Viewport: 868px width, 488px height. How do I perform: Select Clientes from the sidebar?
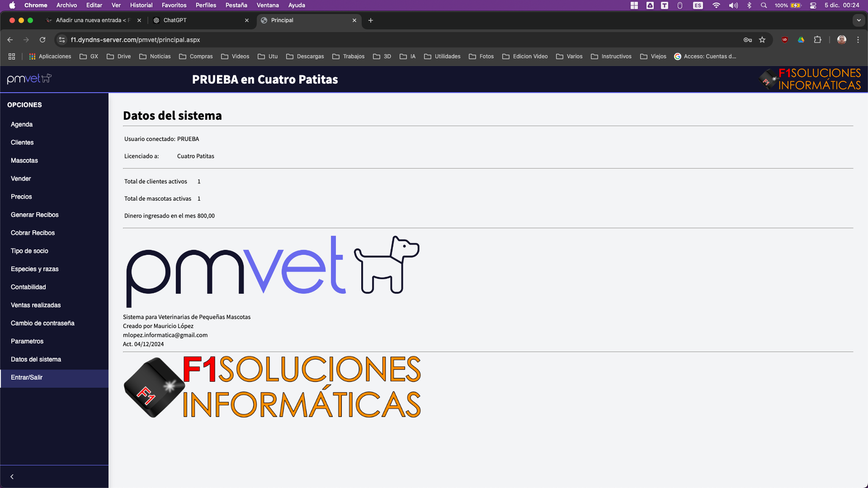(22, 143)
